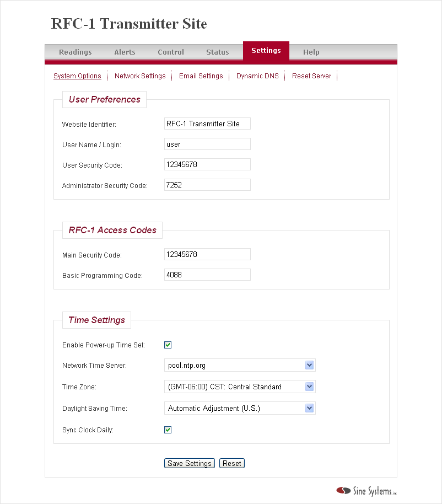
Task: Click the Website Identifier input field
Action: tap(207, 124)
